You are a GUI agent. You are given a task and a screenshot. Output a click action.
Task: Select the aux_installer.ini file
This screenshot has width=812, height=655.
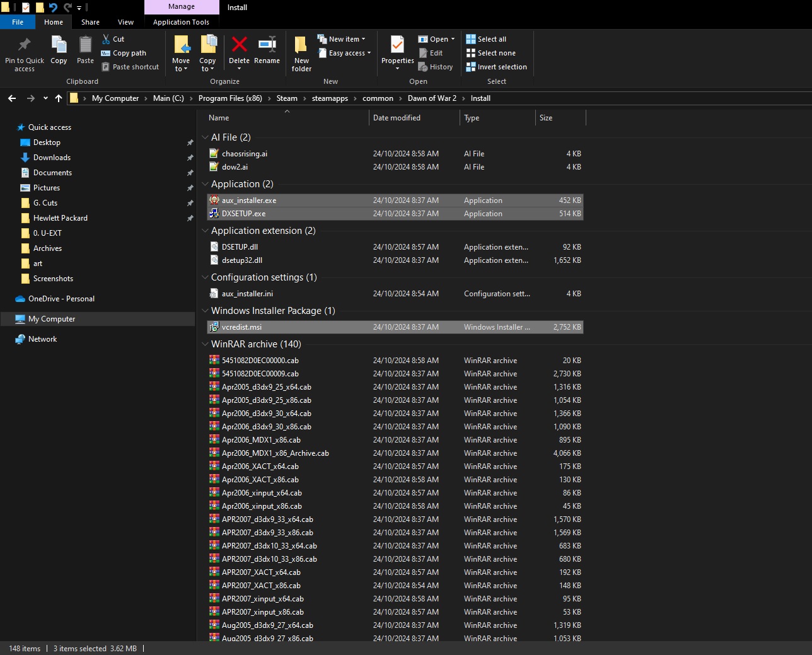[395, 294]
